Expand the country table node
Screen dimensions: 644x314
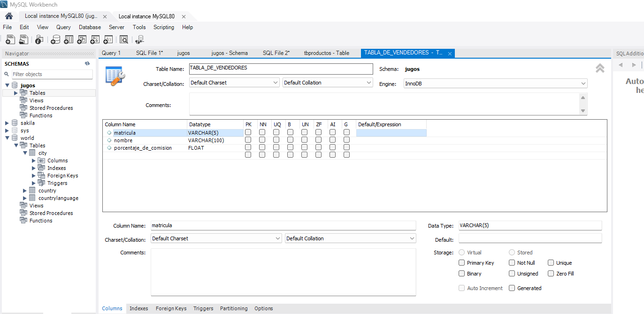(25, 191)
